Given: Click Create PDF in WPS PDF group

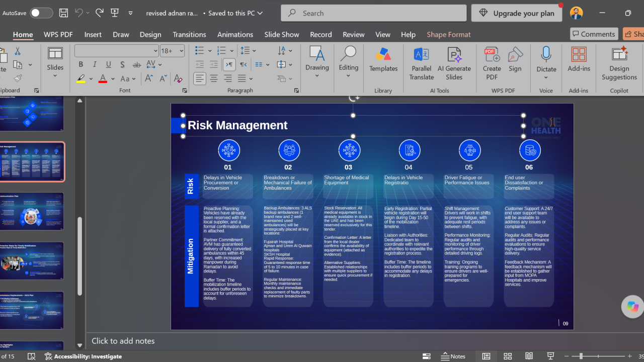Looking at the screenshot, I should click(x=492, y=64).
